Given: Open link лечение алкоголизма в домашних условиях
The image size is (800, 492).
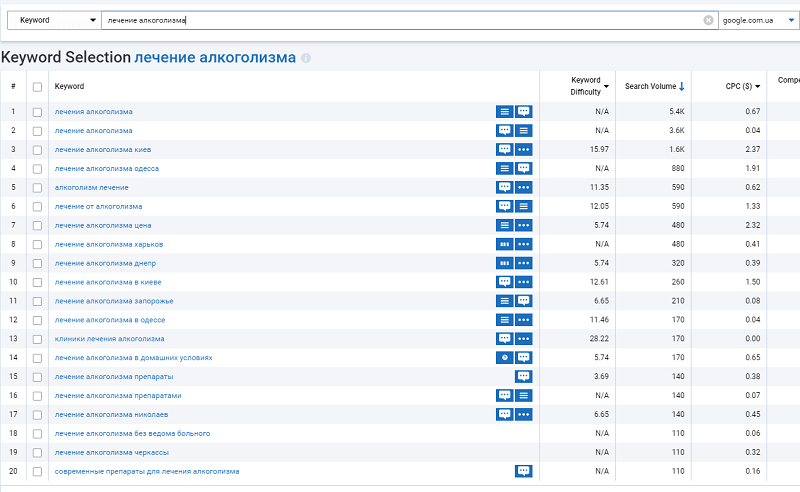Looking at the screenshot, I should (133, 358).
